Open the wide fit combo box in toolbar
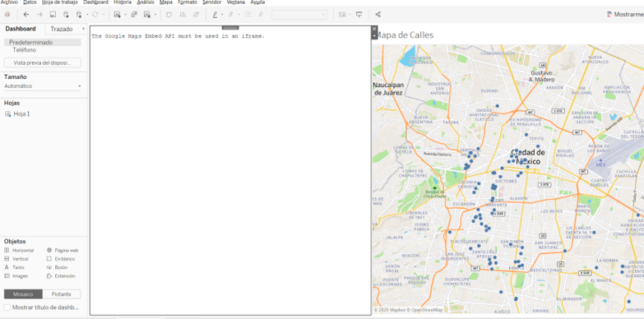The height and width of the screenshot is (319, 644). click(x=299, y=15)
